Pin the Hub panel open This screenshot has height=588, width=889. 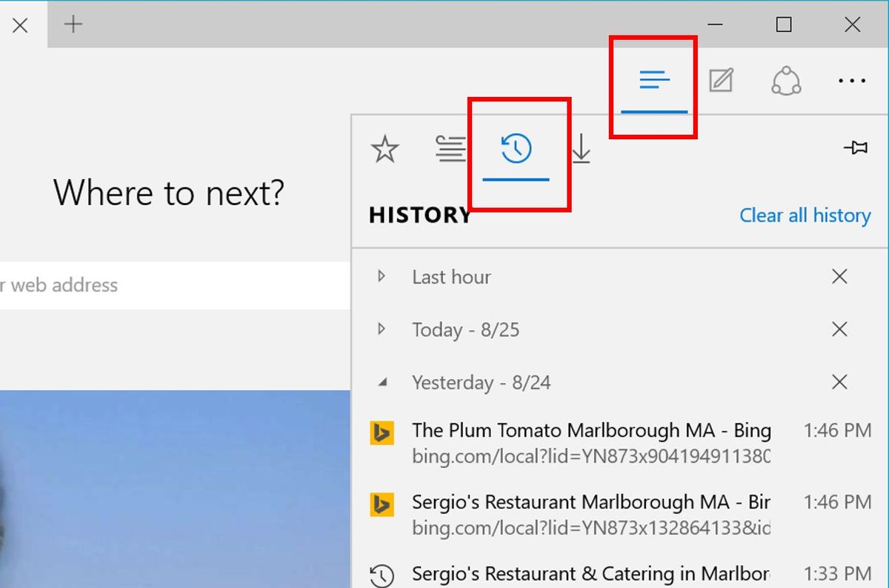[x=856, y=147]
